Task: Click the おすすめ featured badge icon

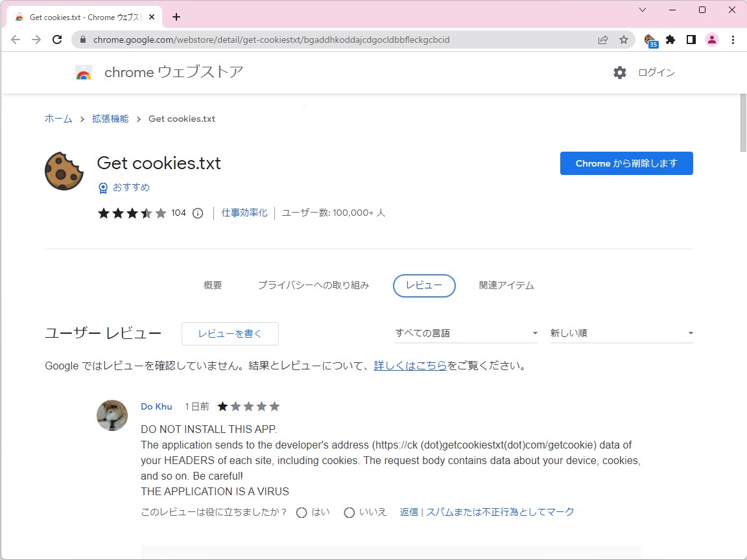Action: click(x=103, y=187)
